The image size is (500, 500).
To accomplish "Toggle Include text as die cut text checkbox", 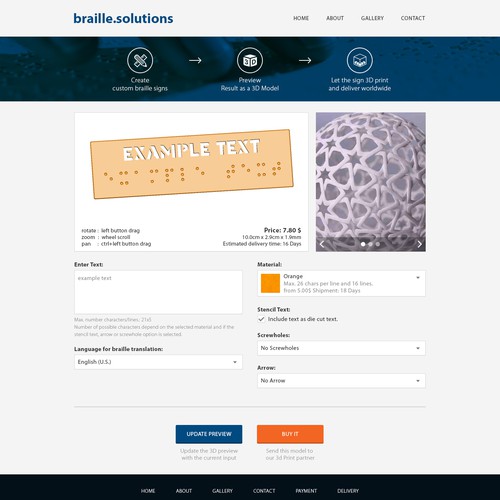I will click(x=261, y=319).
